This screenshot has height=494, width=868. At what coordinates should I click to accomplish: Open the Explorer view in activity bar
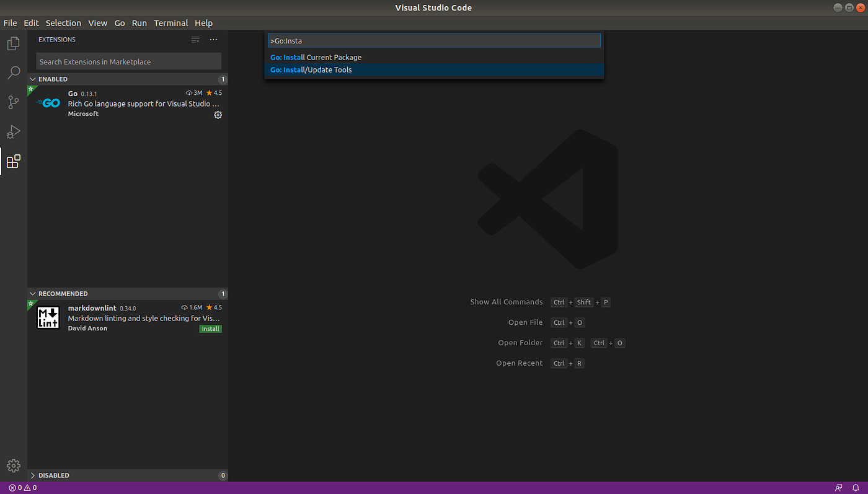click(x=13, y=43)
